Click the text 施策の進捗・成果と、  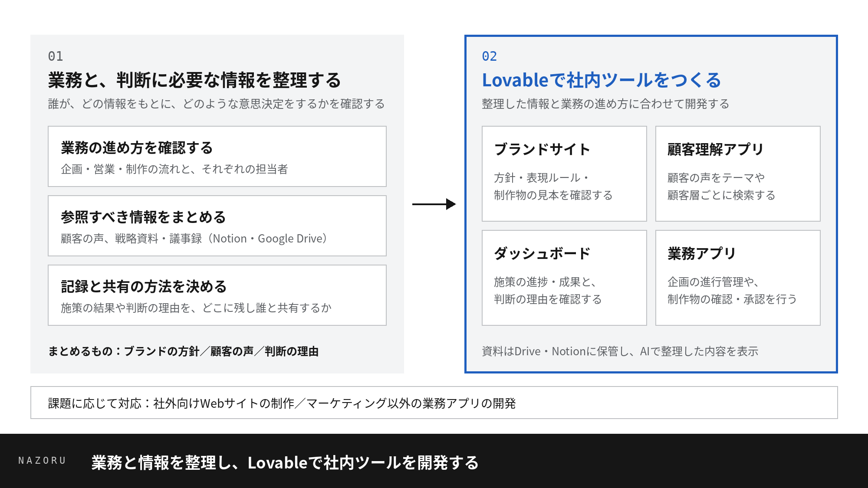(545, 282)
